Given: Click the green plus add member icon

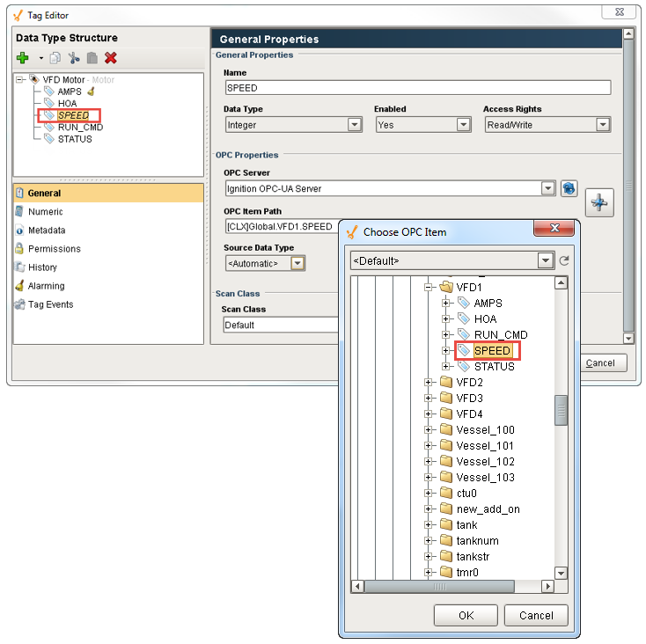Looking at the screenshot, I should [x=24, y=58].
